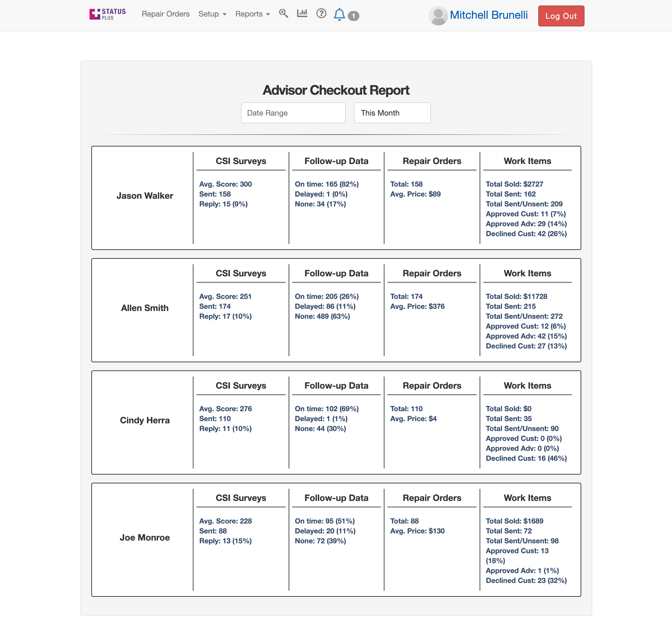Click the Log Out button
The image size is (672, 627).
pyautogui.click(x=561, y=16)
